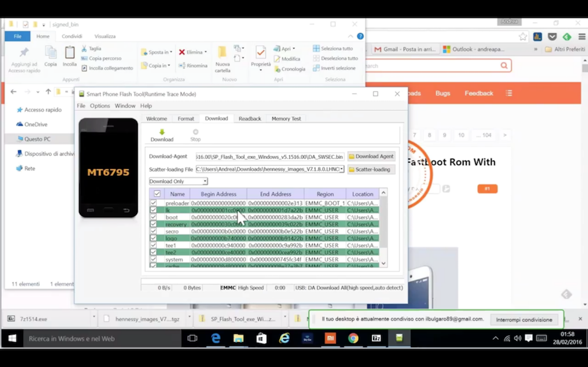
Task: Click Explorer's up-one-level arrow
Action: coord(48,92)
